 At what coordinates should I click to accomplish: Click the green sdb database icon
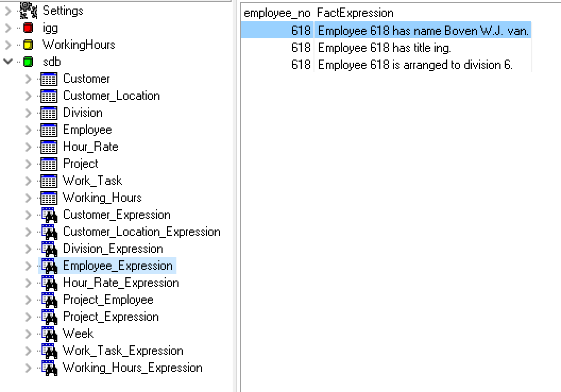coord(28,62)
